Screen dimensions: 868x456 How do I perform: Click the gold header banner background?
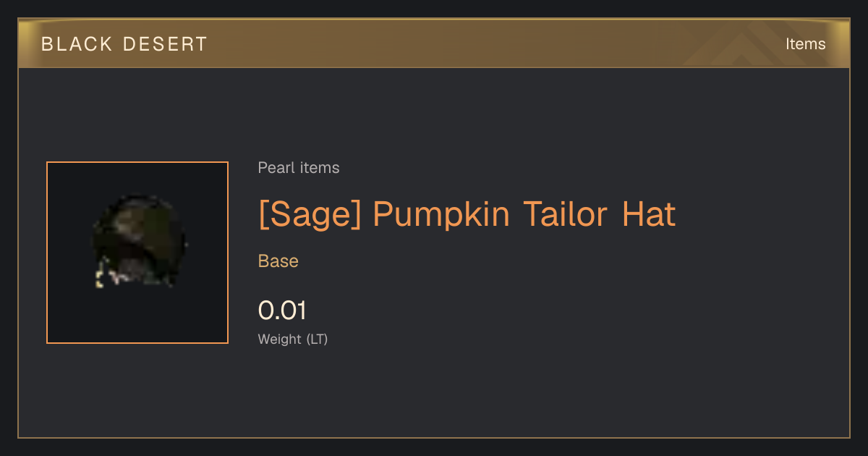pyautogui.click(x=434, y=44)
